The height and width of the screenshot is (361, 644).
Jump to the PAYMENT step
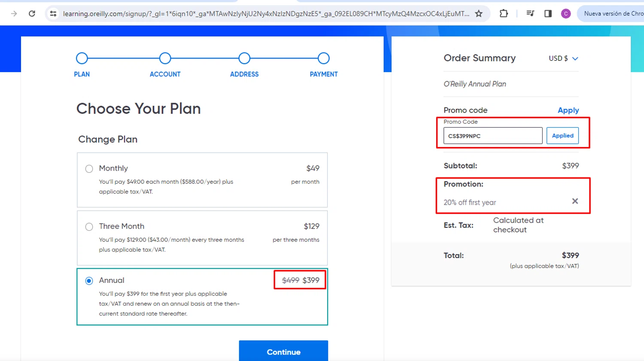pyautogui.click(x=323, y=58)
